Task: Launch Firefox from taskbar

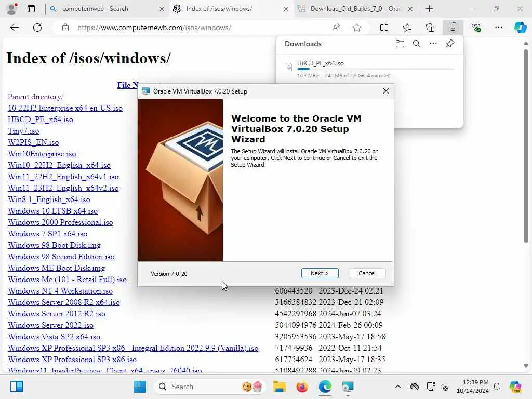Action: tap(302, 387)
